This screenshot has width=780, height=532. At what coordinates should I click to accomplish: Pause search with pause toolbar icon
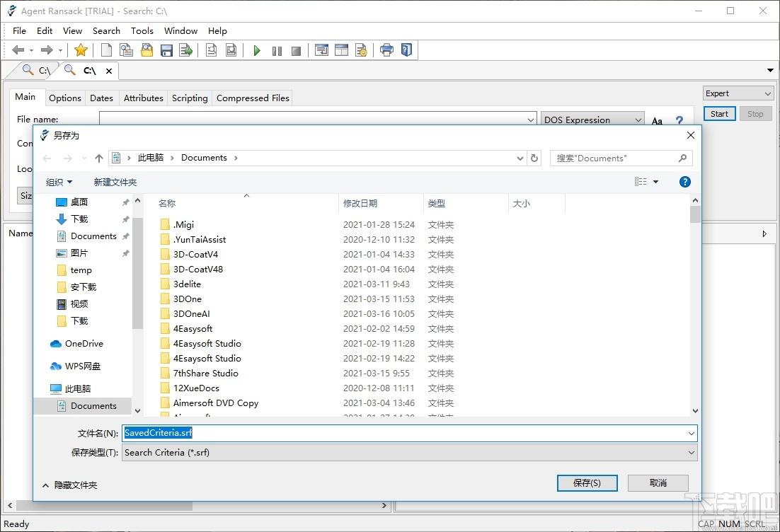click(277, 51)
